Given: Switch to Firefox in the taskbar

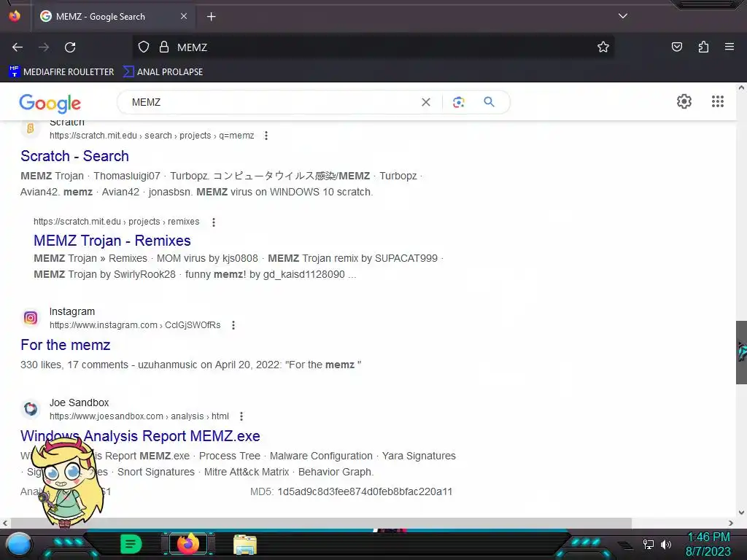Looking at the screenshot, I should click(187, 544).
